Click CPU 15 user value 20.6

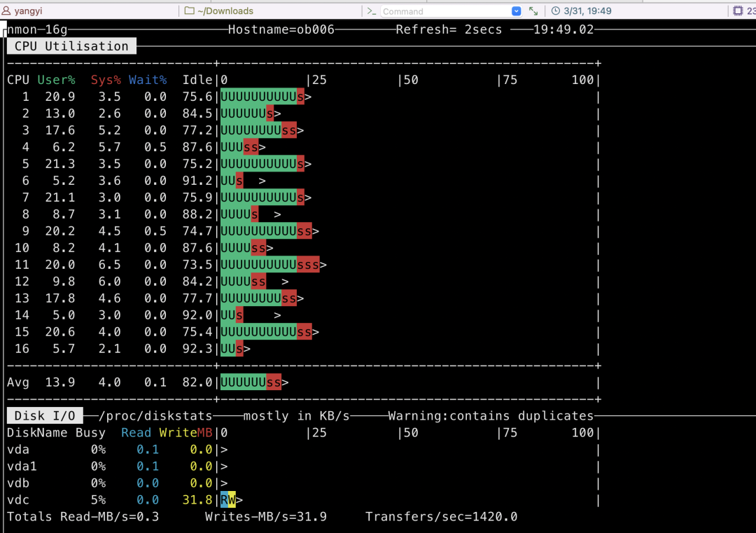pos(60,332)
